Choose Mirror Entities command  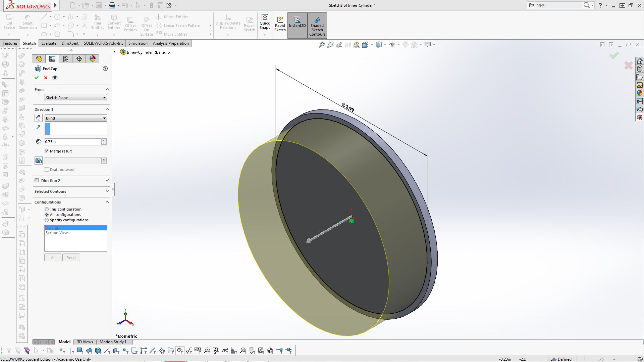tap(172, 17)
